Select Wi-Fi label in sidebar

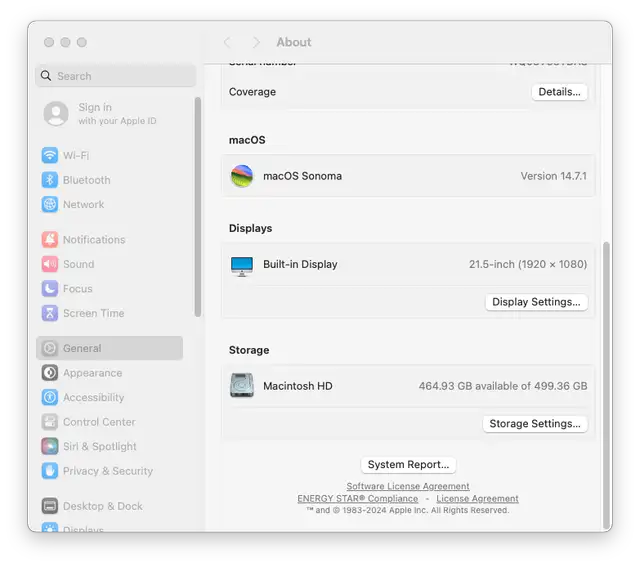click(x=76, y=155)
